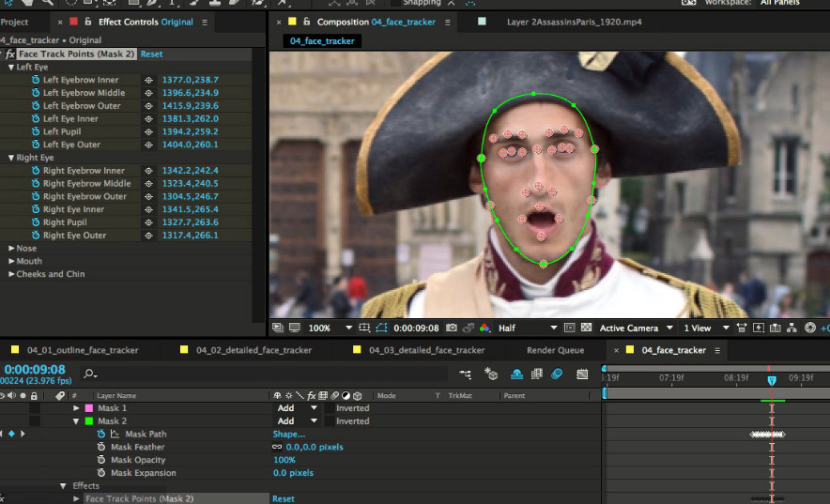
Task: Click Left Eyebrow Inner crosshair point picker
Action: 148,80
